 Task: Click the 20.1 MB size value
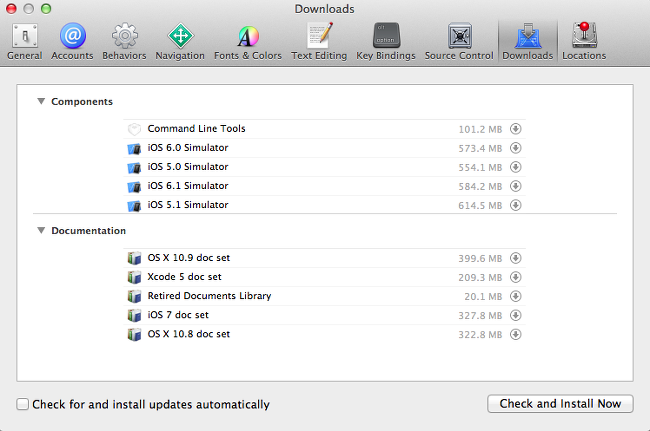click(483, 297)
